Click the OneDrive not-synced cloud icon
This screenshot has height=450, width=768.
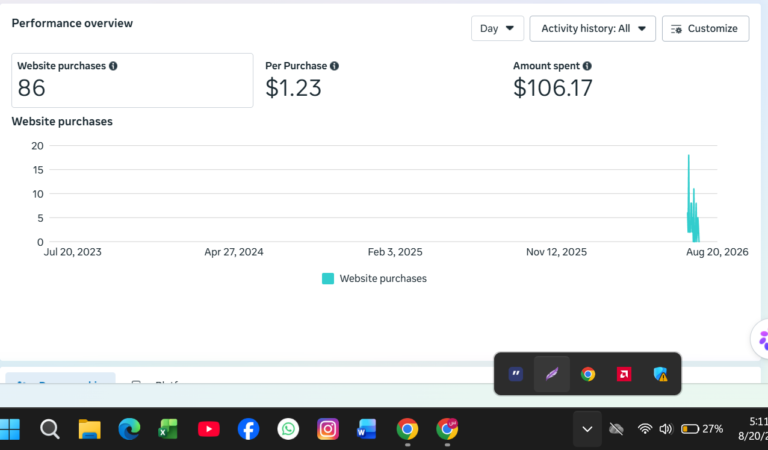(x=616, y=429)
